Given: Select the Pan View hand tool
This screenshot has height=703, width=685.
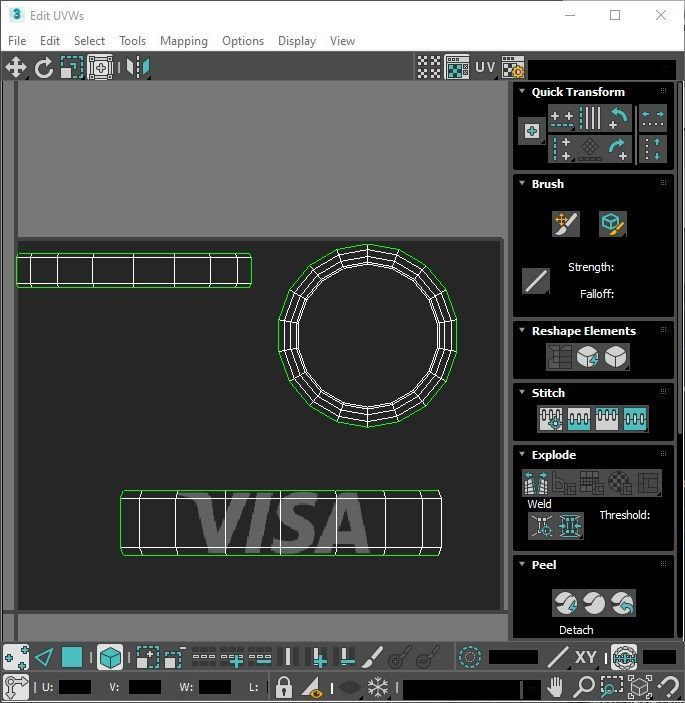Looking at the screenshot, I should (555, 686).
